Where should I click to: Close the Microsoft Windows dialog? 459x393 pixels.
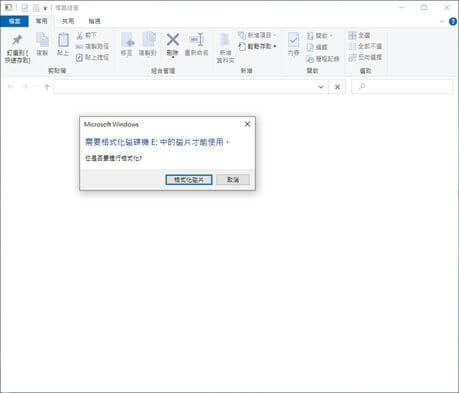(x=247, y=124)
